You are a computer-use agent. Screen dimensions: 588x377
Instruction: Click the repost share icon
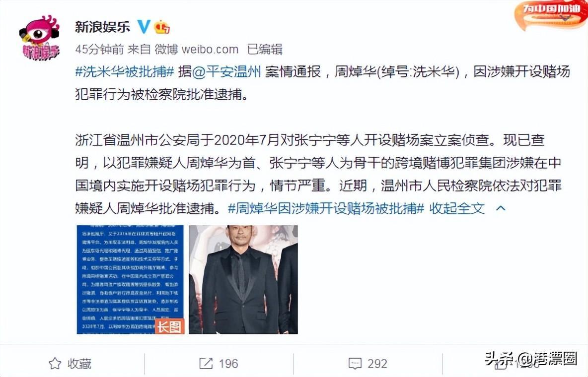206,363
